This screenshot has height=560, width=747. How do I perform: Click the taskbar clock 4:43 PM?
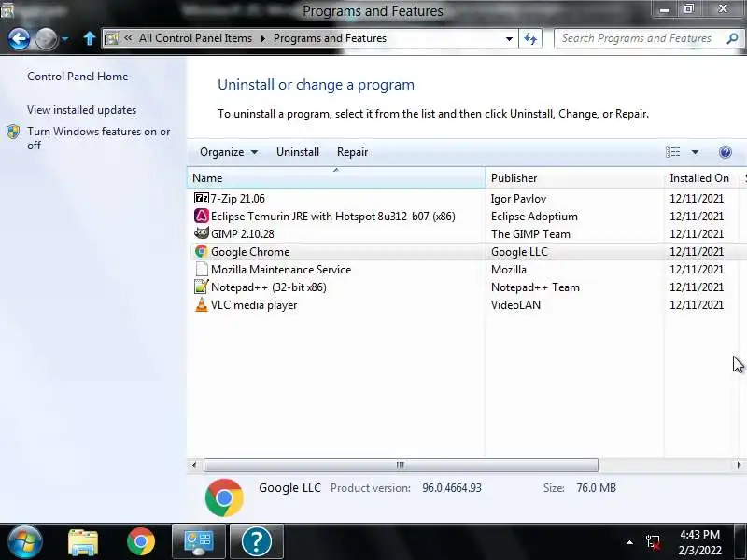tap(699, 534)
